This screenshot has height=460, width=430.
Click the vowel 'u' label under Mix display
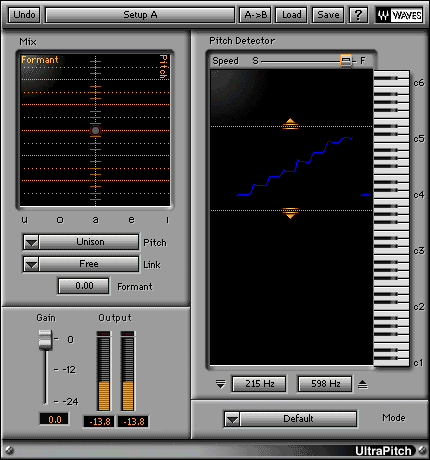(25, 220)
